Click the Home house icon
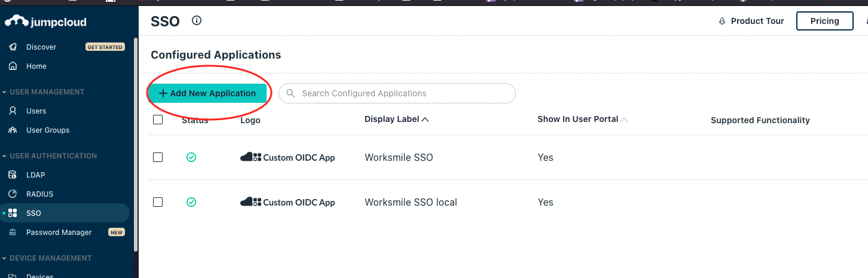The image size is (868, 278). 13,66
